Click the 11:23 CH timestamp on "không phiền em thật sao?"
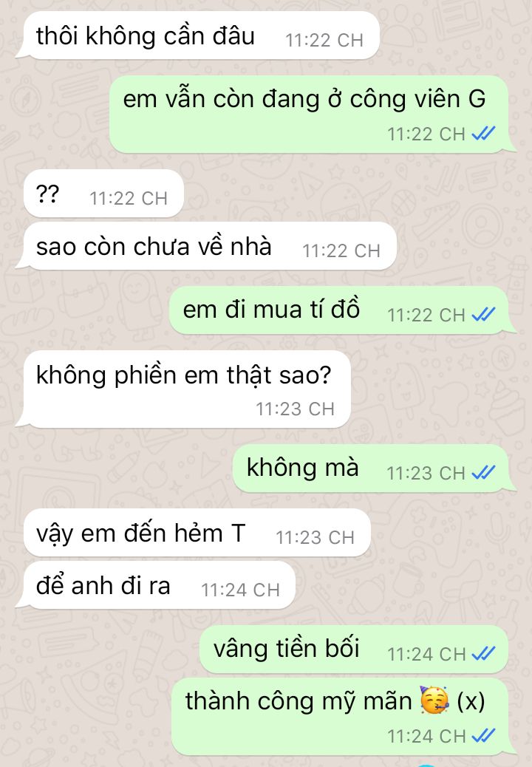Viewport: 532px width, 767px height. tap(296, 409)
